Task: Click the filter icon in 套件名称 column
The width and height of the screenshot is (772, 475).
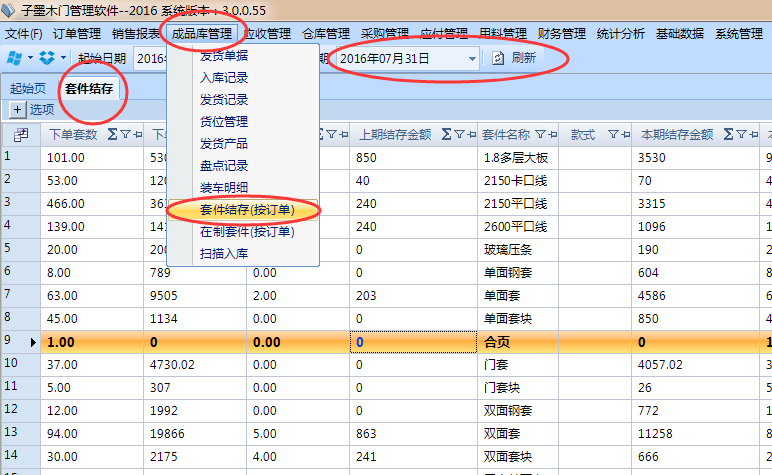Action: [x=540, y=134]
